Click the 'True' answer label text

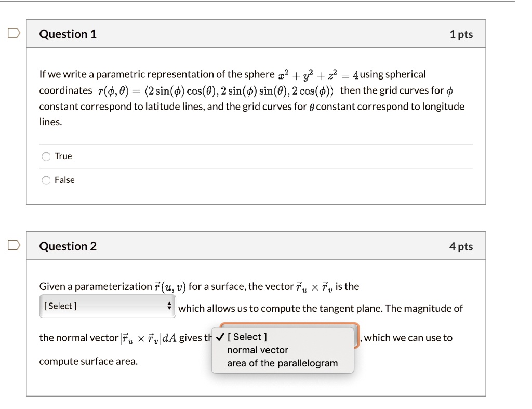click(63, 156)
